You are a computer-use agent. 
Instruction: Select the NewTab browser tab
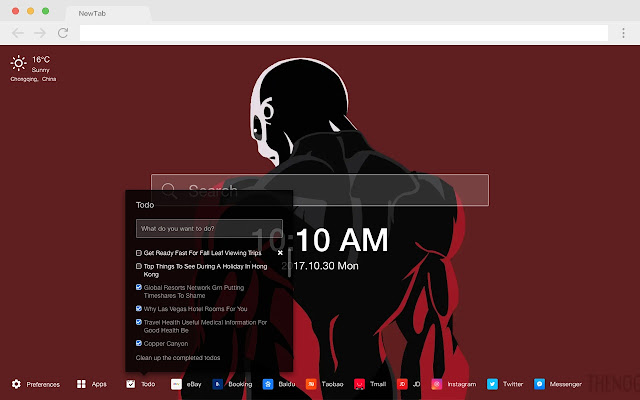[x=108, y=13]
